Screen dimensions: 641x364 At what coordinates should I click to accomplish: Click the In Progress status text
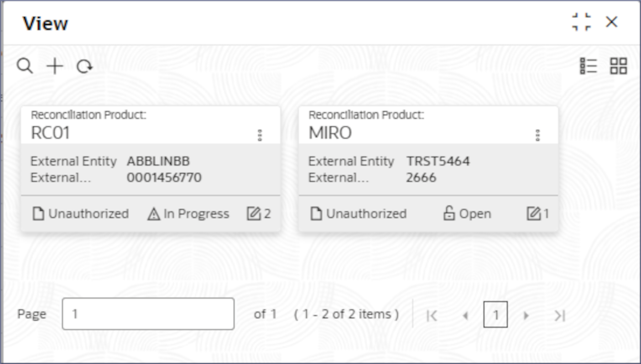(196, 213)
